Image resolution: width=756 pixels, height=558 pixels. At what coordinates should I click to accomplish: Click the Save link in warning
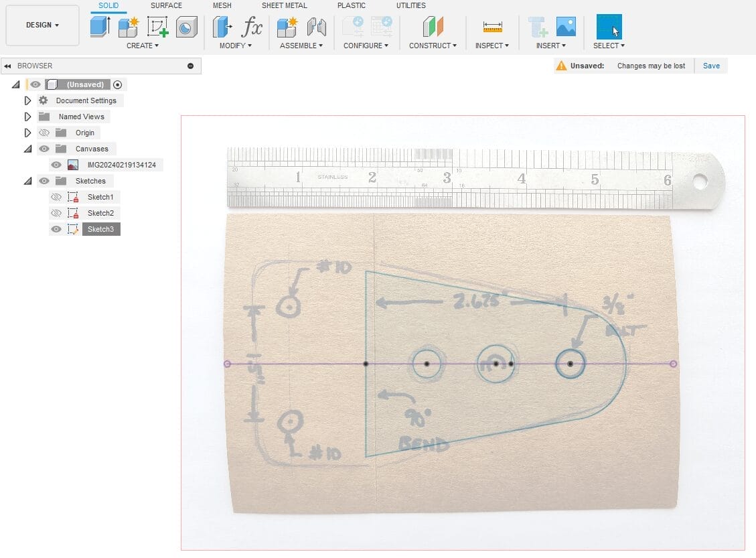[x=711, y=66]
